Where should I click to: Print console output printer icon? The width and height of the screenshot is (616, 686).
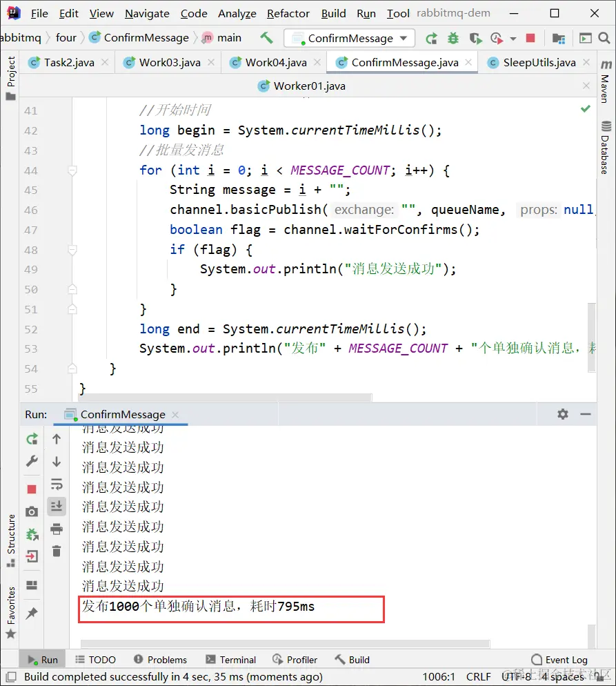pos(57,529)
